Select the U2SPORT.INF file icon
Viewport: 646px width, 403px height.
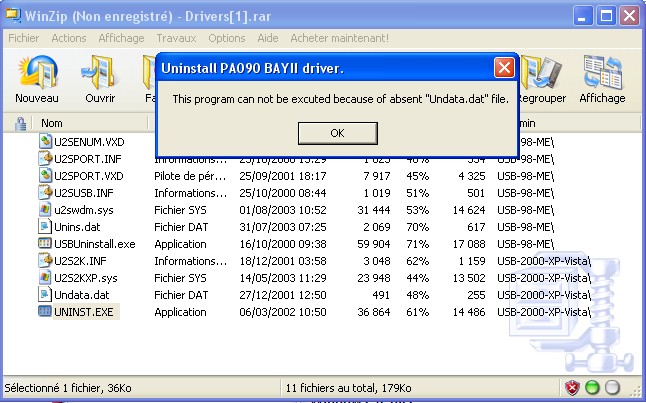(45, 159)
